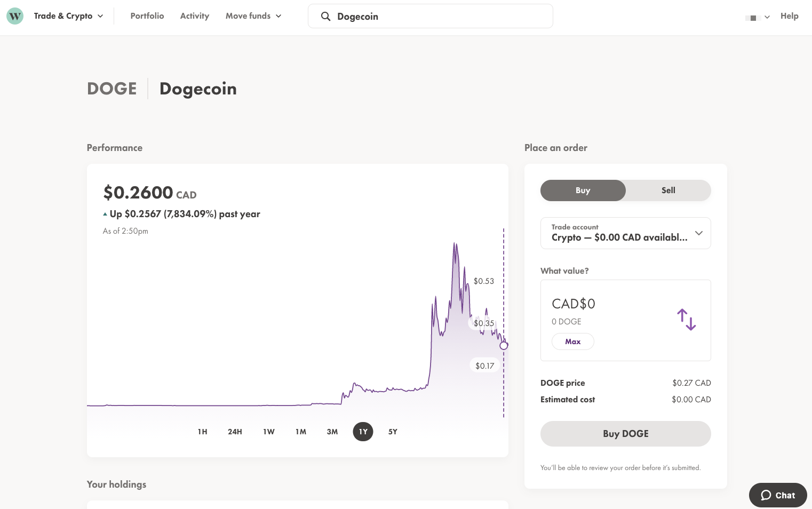Click the Estimated cost $0.00 CAD value

click(691, 400)
